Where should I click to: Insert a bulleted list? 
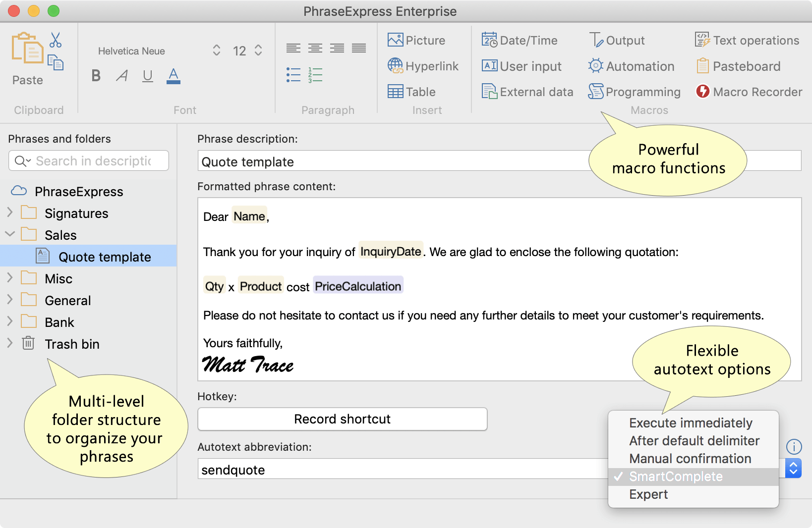tap(293, 75)
